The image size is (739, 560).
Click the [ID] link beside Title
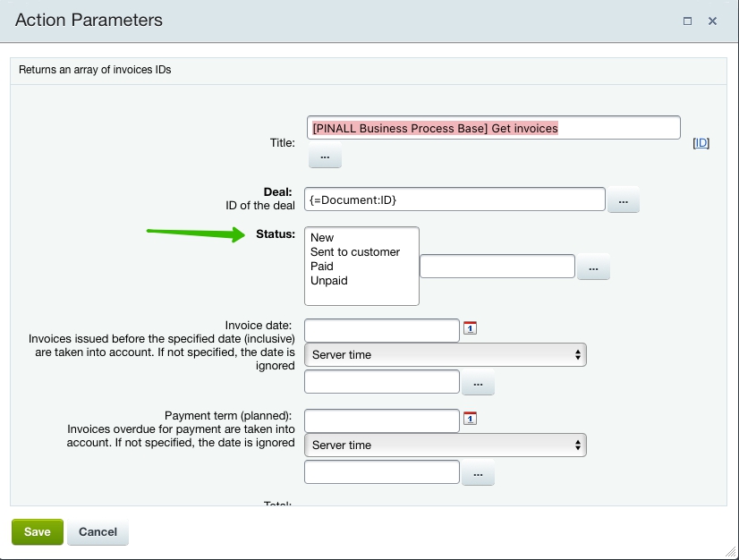(x=701, y=143)
